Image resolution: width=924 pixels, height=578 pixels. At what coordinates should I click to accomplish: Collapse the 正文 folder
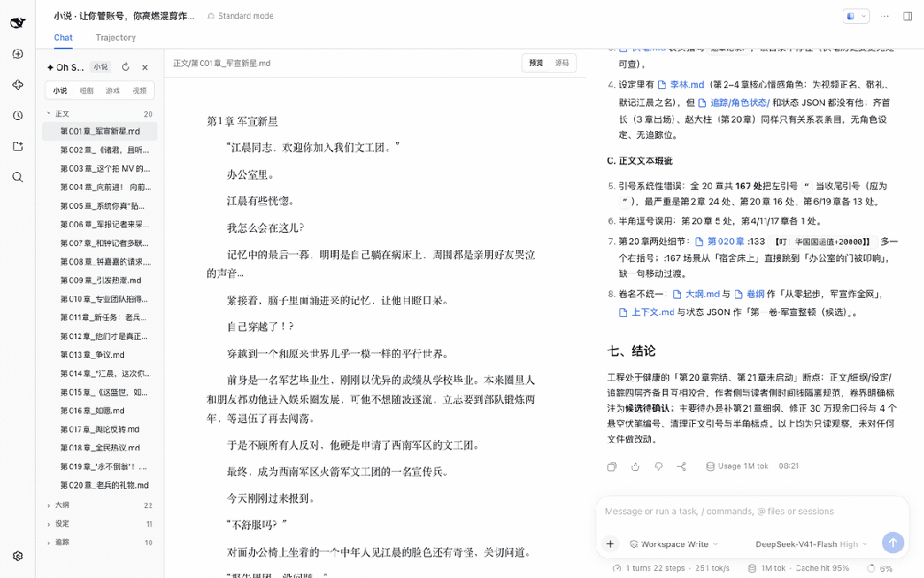pos(99,114)
